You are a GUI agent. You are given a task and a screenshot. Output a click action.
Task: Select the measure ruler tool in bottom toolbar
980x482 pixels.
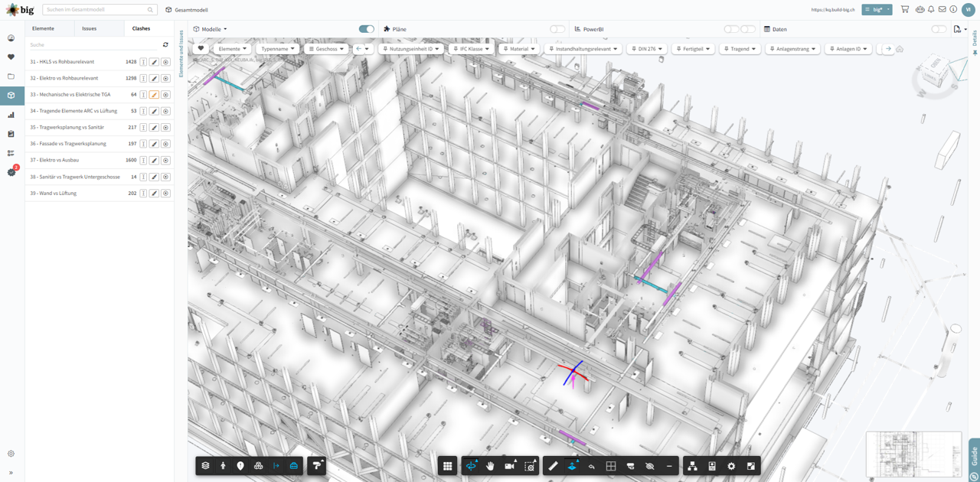(x=554, y=466)
